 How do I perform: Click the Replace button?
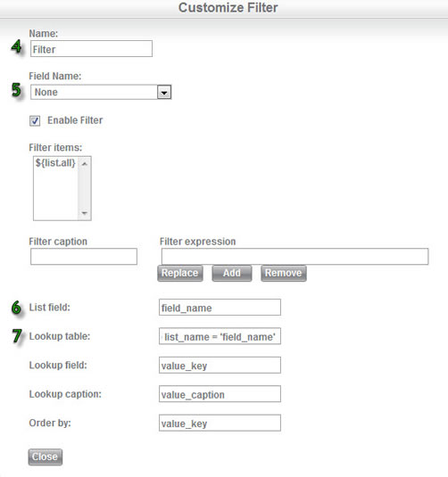point(180,273)
